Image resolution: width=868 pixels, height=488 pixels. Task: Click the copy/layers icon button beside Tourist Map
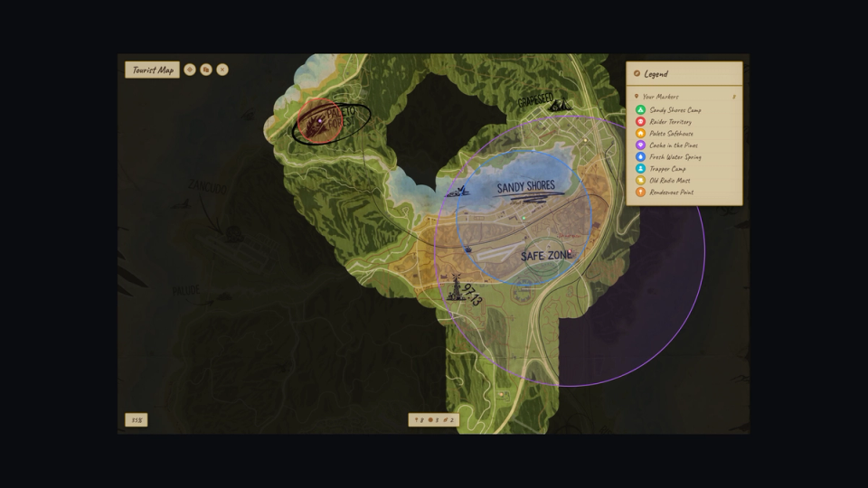(206, 70)
